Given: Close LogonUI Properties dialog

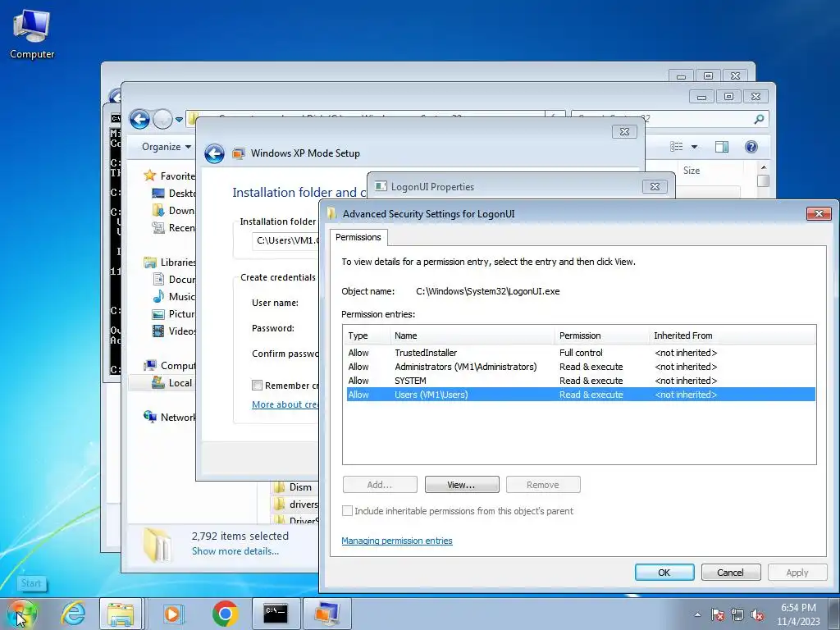Looking at the screenshot, I should click(655, 186).
